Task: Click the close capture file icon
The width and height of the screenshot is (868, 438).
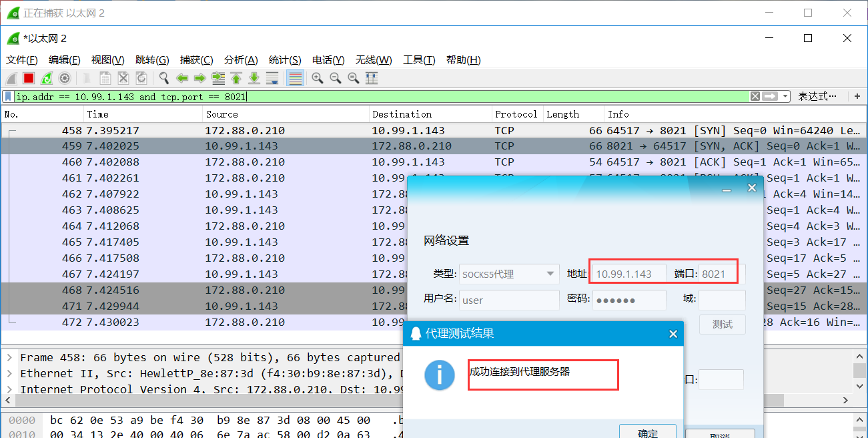Action: click(123, 78)
